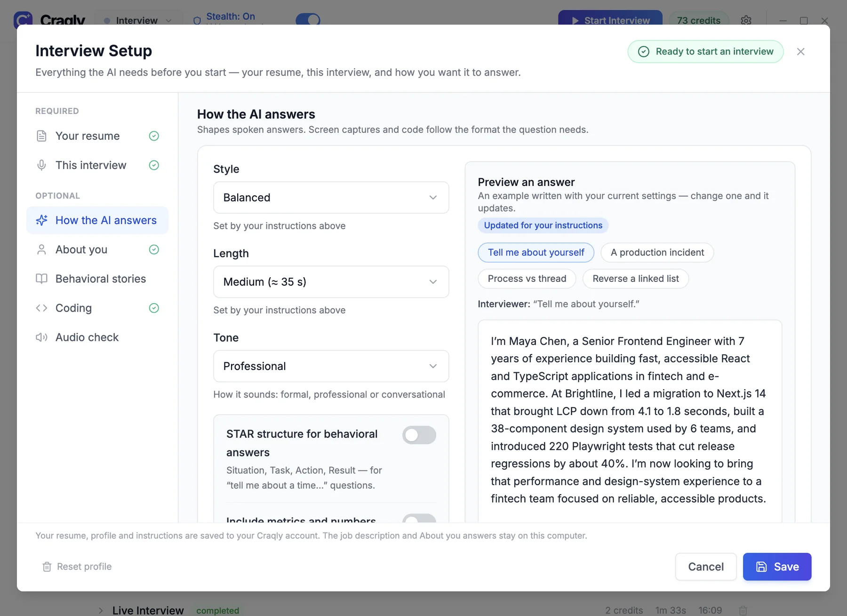Click the Ready to start an interview status
847x616 pixels.
705,52
